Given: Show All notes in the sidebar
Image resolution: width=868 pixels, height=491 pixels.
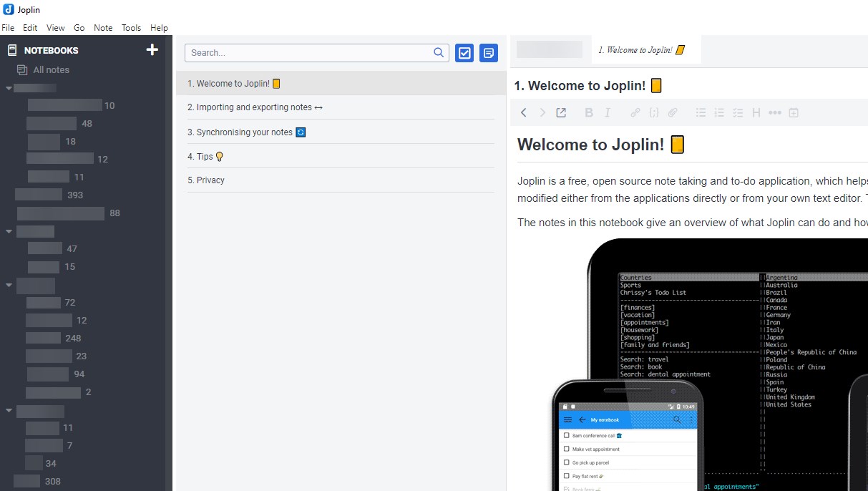Looking at the screenshot, I should click(51, 70).
